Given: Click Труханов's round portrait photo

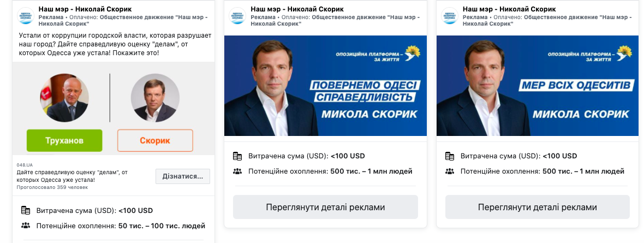Looking at the screenshot, I should click(x=64, y=98).
